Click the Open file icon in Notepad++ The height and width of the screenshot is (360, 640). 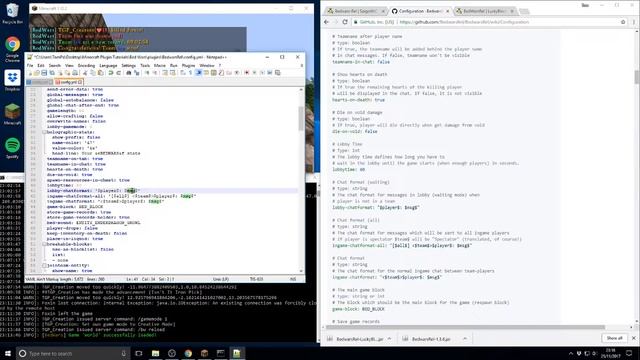[x=37, y=73]
